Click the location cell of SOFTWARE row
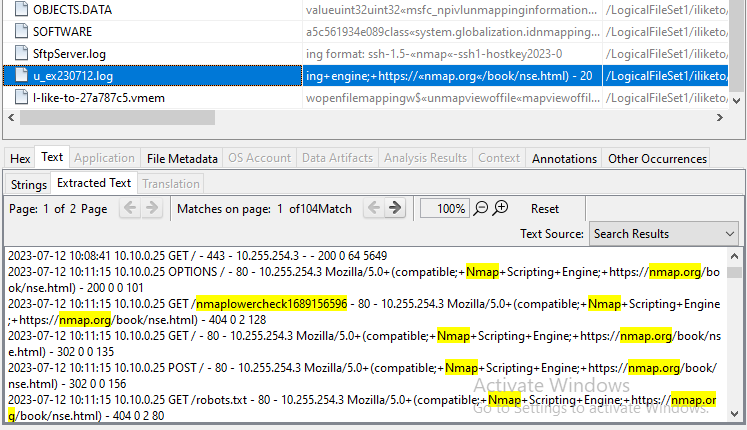Screen dimensions: 747x430 click(x=666, y=31)
